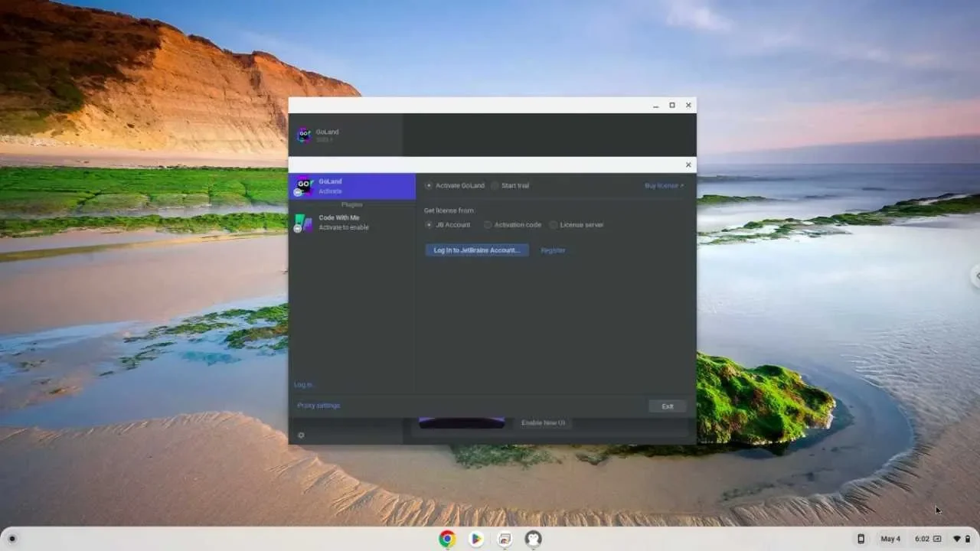
Task: Open the date May 4 calendar in tray
Action: pos(890,539)
